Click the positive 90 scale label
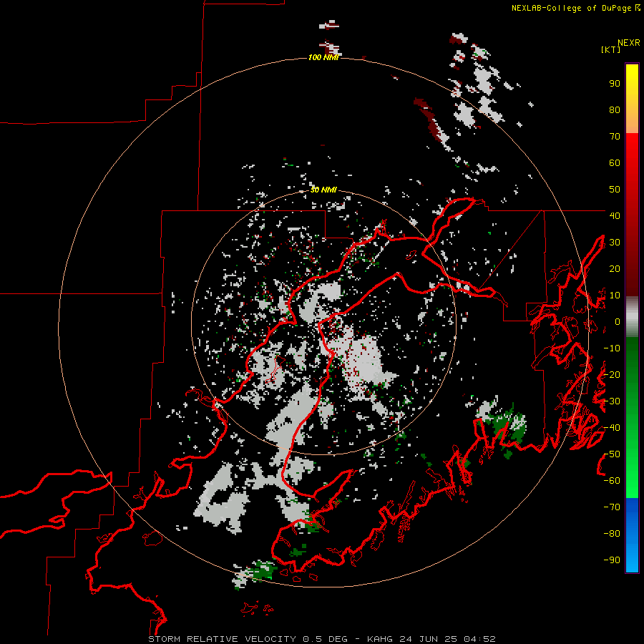 [615, 84]
